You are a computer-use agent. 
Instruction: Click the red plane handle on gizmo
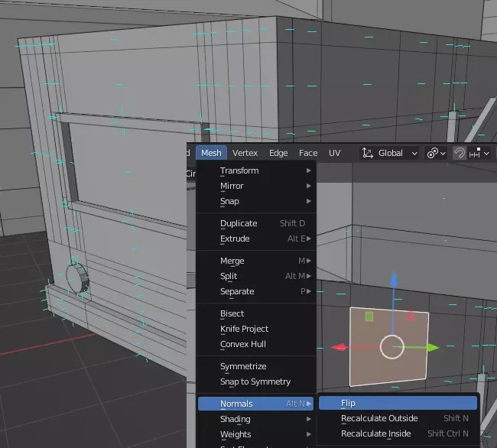[411, 316]
